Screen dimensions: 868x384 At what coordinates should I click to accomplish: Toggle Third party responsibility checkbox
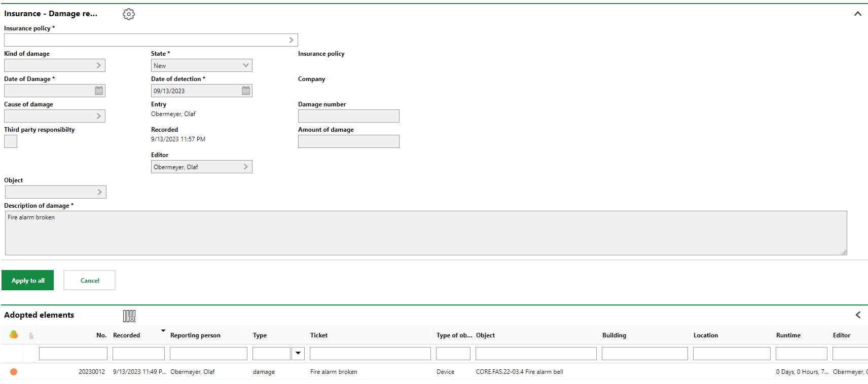[x=11, y=141]
